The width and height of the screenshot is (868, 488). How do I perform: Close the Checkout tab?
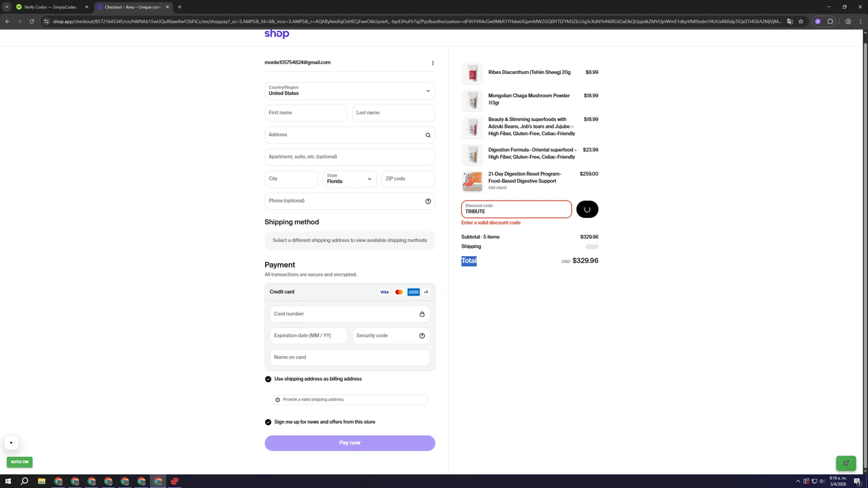coord(167,7)
